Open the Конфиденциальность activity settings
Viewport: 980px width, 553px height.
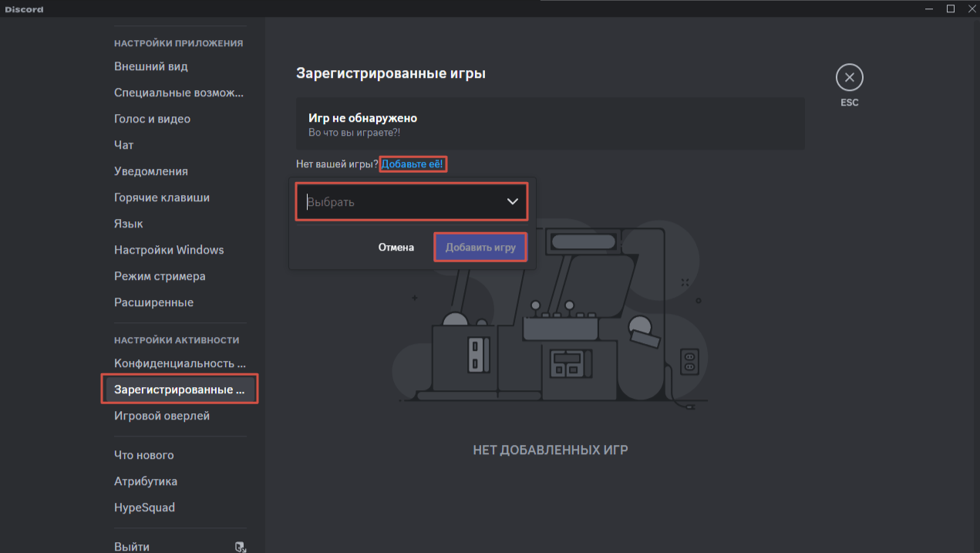(180, 363)
